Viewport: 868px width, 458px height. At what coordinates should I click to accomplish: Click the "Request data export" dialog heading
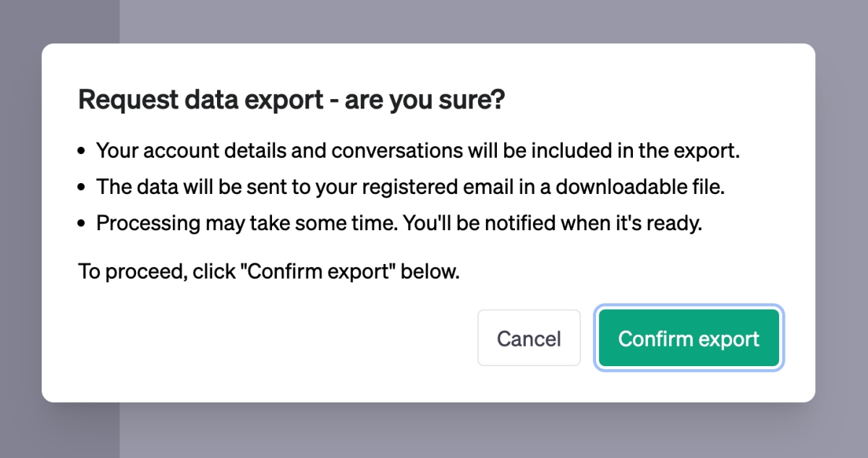point(200,100)
